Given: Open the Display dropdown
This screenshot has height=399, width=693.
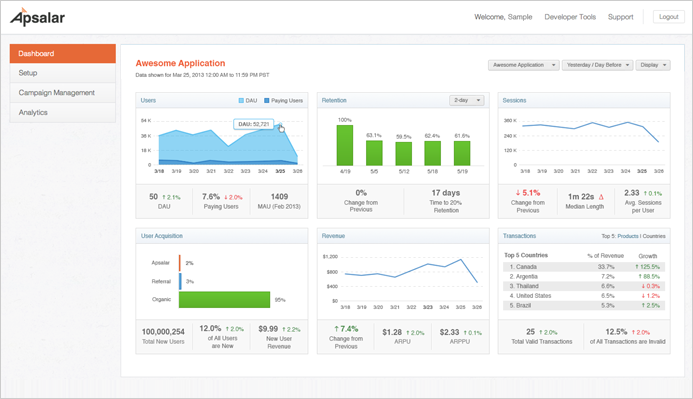Looking at the screenshot, I should pos(653,65).
